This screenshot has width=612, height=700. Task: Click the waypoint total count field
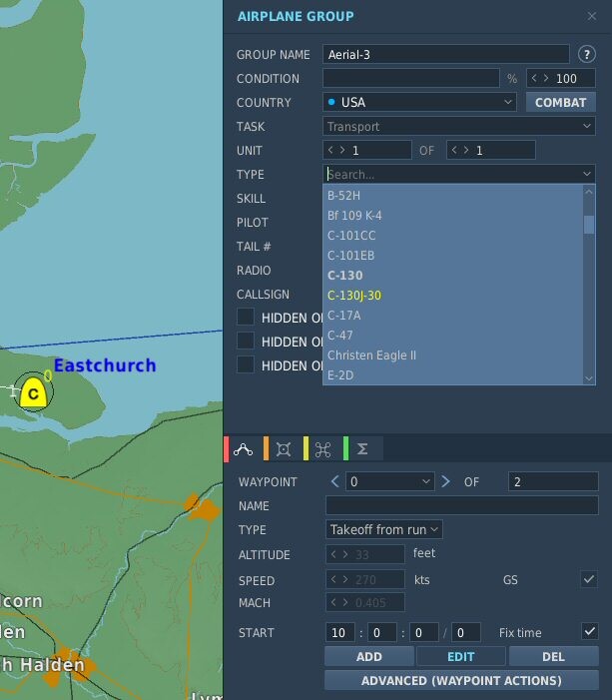(x=553, y=481)
